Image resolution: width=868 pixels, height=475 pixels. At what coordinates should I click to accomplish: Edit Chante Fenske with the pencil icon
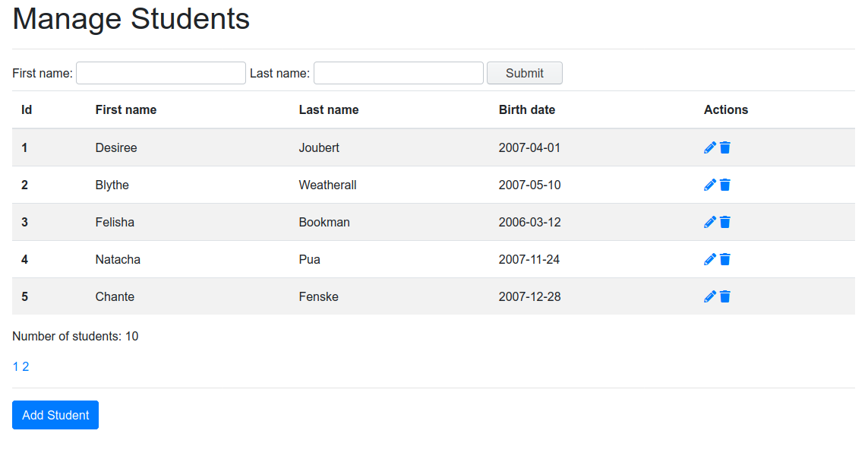tap(710, 296)
